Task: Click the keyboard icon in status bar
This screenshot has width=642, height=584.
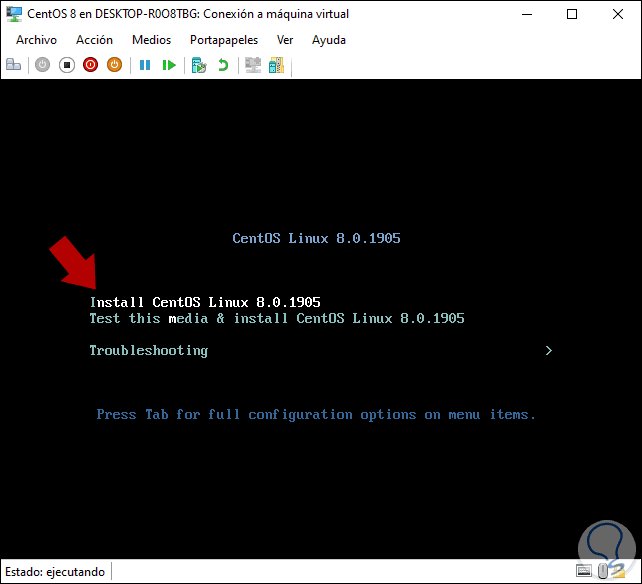Action: [x=583, y=570]
